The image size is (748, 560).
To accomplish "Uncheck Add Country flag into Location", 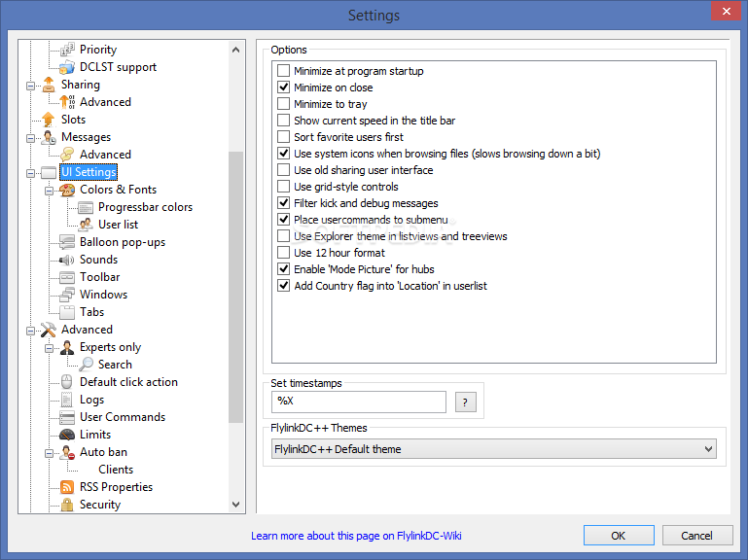I will point(283,286).
